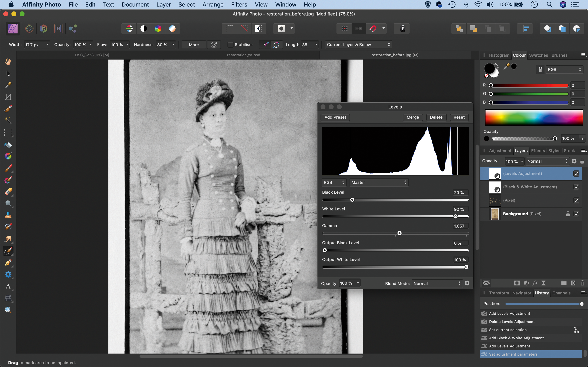Viewport: 588px width, 367px height.
Task: Pick the Zoom tool in toolbar
Action: (x=8, y=310)
